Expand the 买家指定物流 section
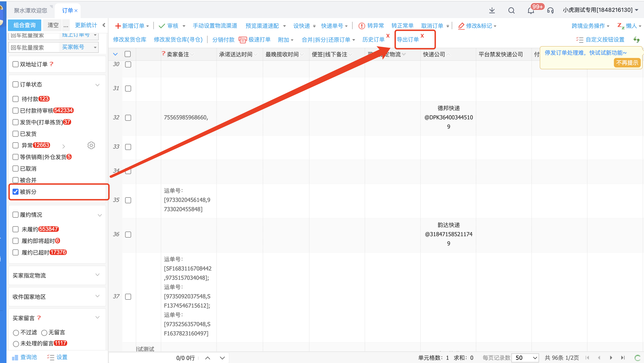The width and height of the screenshot is (644, 363). (x=98, y=275)
